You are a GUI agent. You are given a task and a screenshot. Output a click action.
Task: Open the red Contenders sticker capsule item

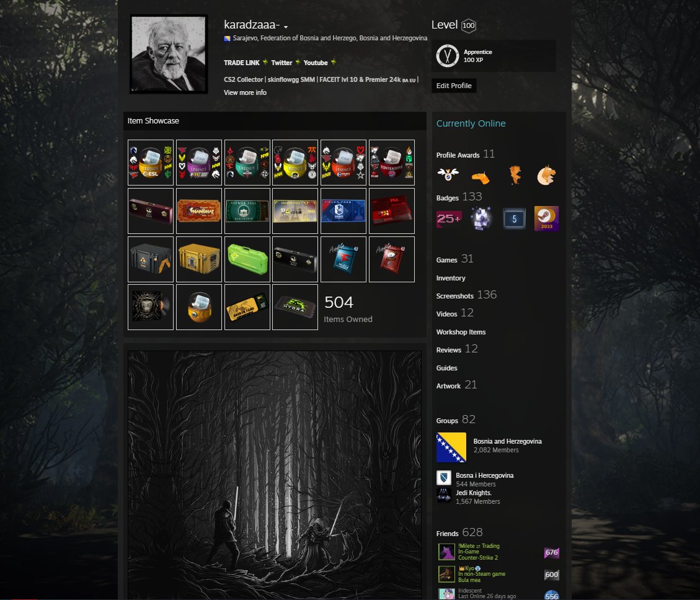(x=391, y=163)
